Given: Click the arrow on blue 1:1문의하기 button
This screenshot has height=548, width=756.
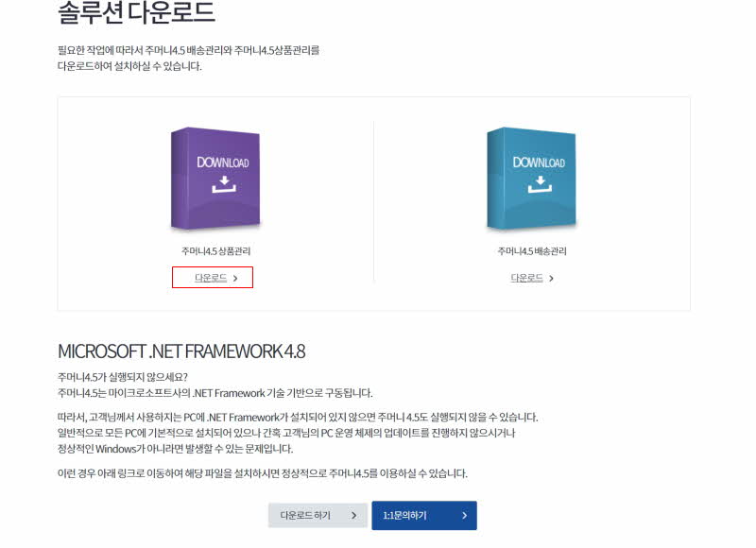Looking at the screenshot, I should click(x=464, y=515).
